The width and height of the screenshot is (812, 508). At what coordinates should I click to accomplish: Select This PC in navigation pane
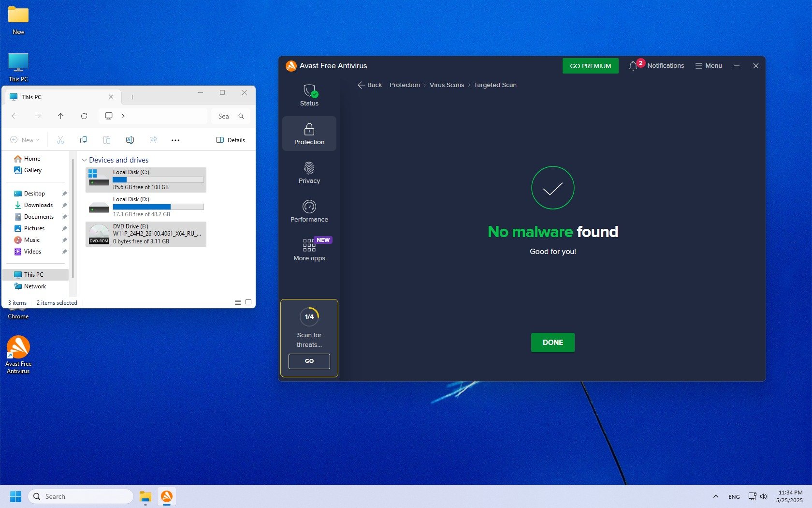pyautogui.click(x=36, y=275)
